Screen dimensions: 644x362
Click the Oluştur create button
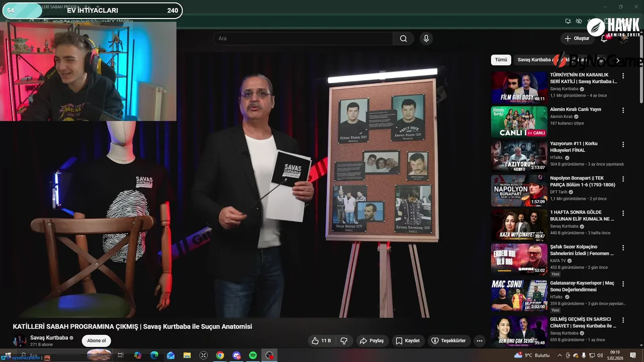click(577, 39)
